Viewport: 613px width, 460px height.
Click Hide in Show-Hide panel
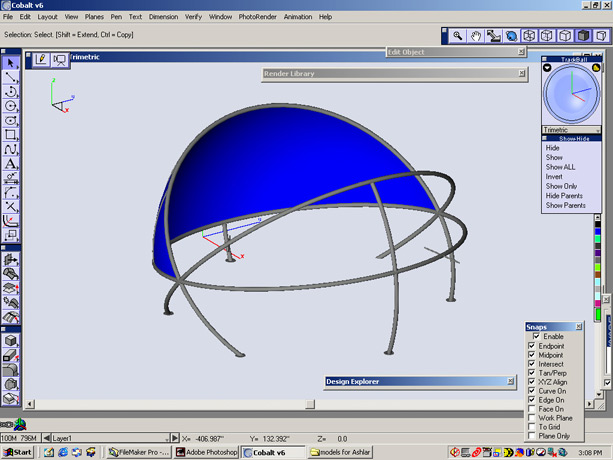pyautogui.click(x=552, y=148)
